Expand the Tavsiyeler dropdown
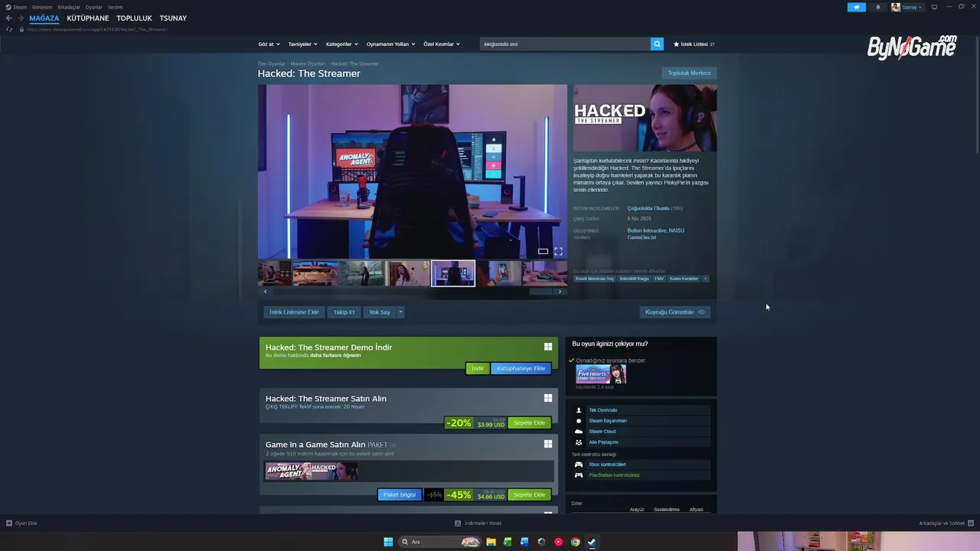 (x=302, y=44)
